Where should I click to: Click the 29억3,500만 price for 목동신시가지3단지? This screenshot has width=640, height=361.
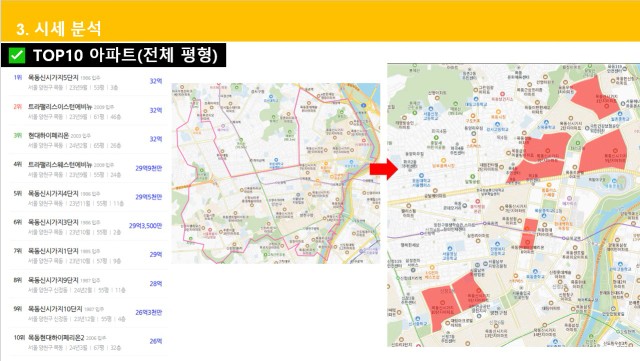(145, 226)
